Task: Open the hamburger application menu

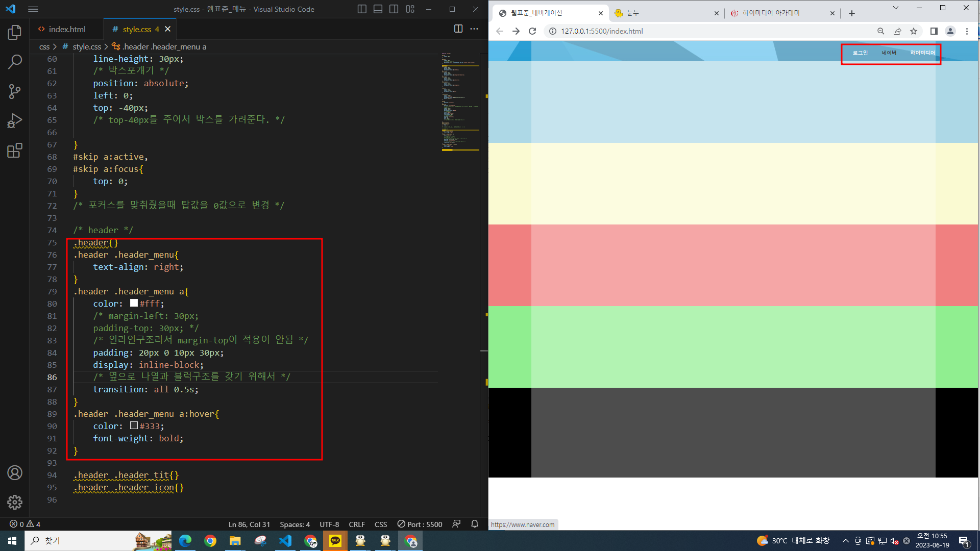Action: click(x=33, y=9)
